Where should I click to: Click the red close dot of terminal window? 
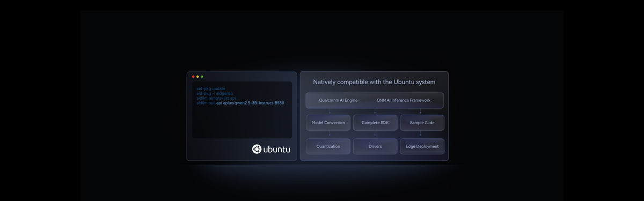(193, 77)
